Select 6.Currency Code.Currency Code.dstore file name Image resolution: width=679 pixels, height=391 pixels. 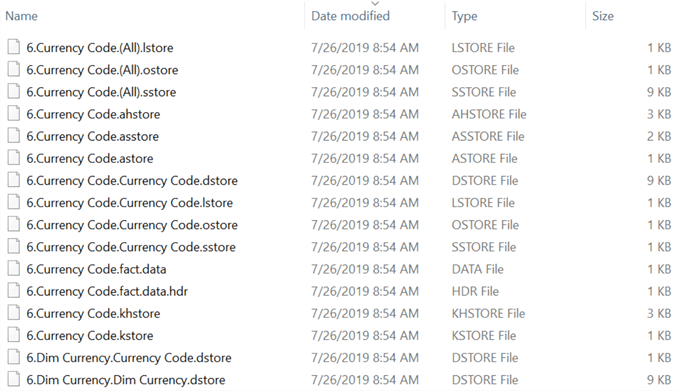132,181
